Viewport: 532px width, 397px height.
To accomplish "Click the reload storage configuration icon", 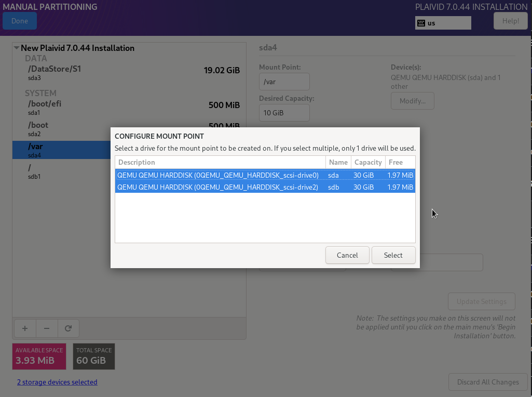I will coord(68,328).
